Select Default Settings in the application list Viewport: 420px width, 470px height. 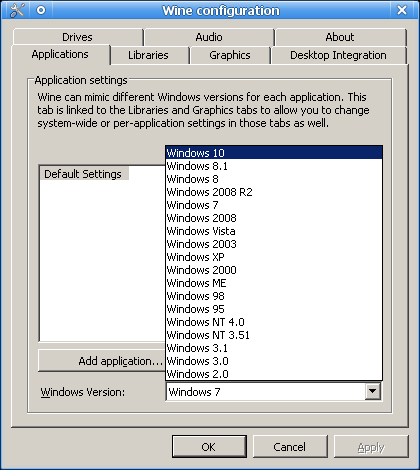click(84, 174)
